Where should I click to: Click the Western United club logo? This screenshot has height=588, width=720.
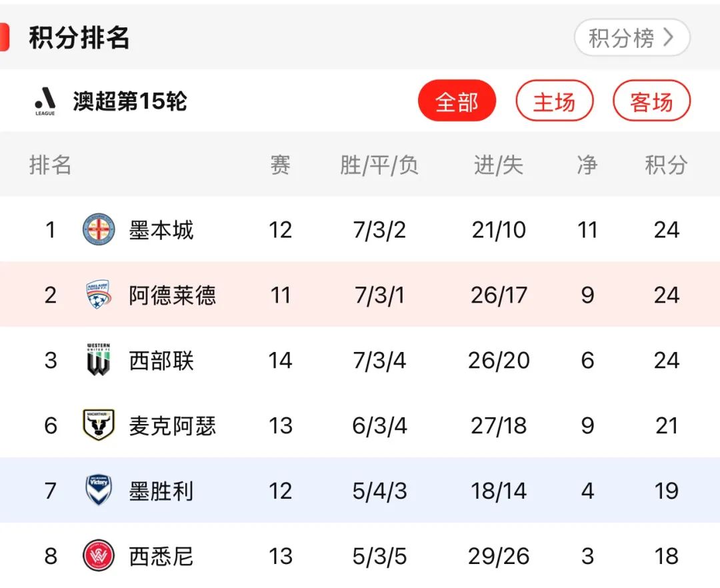pyautogui.click(x=99, y=360)
